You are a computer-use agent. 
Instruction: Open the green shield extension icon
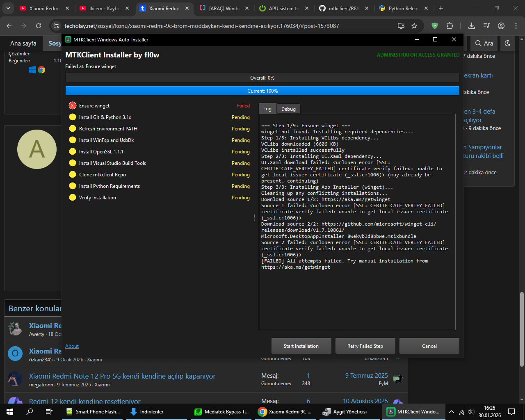[x=435, y=26]
